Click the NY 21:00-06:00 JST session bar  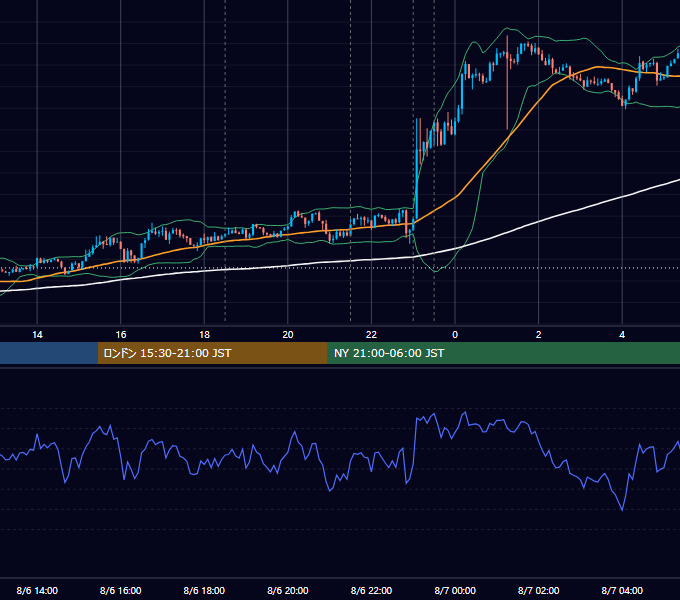point(503,353)
